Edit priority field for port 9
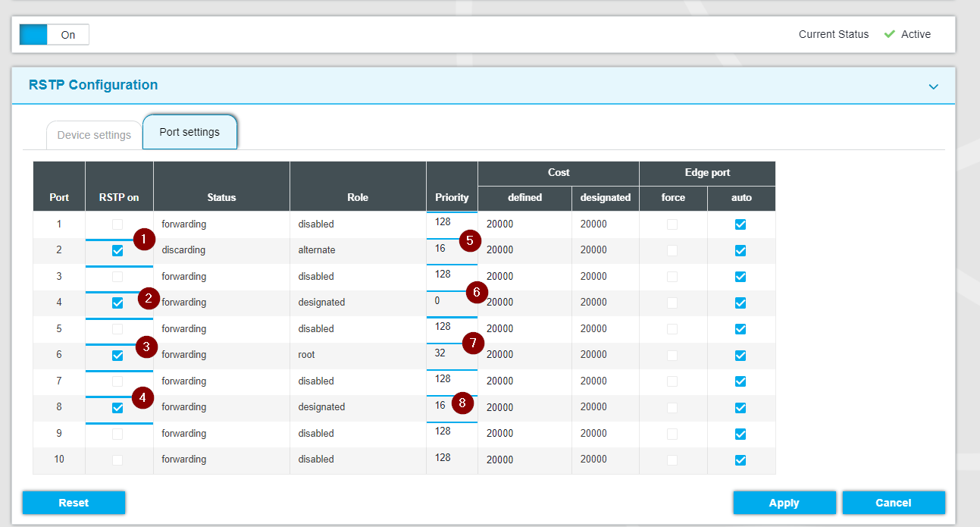The height and width of the screenshot is (527, 980). (x=452, y=431)
